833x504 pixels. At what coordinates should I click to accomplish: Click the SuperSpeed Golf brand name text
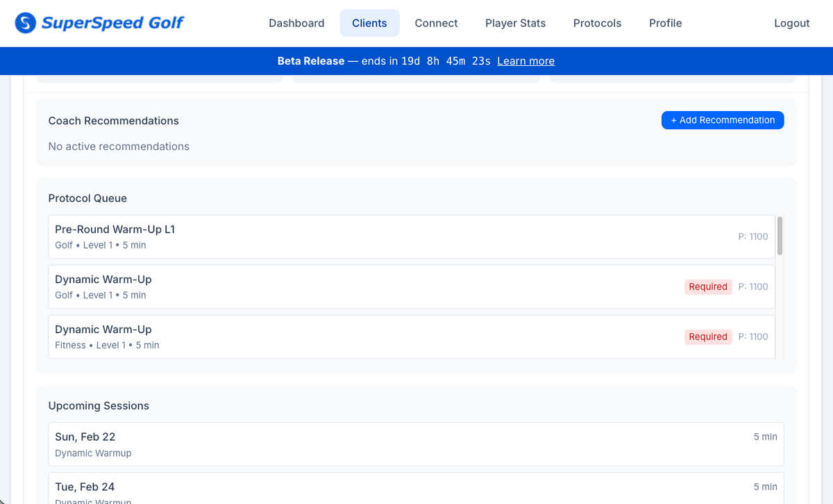tap(112, 23)
